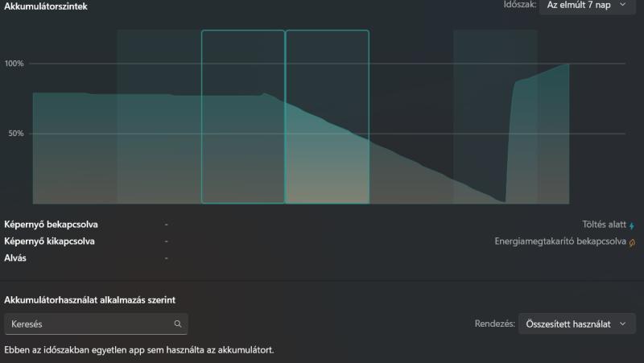Select the first teal-outlined day column in chart
Screen dimensions: 644x363
(x=243, y=117)
